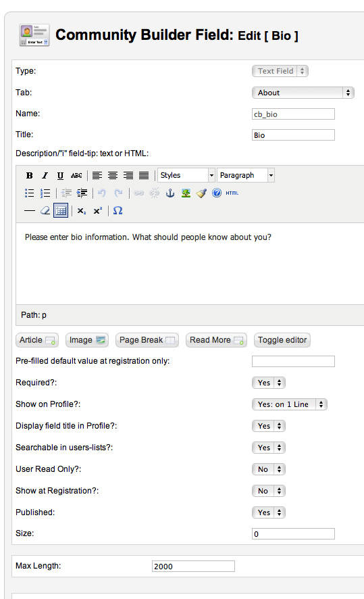The height and width of the screenshot is (599, 364).
Task: Align text right in editor
Action: pyautogui.click(x=128, y=175)
